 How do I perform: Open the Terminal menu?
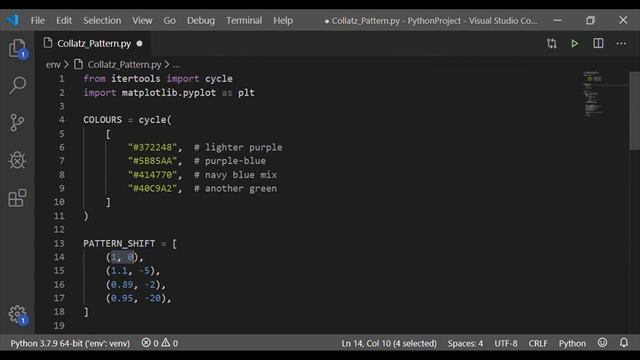pos(244,20)
